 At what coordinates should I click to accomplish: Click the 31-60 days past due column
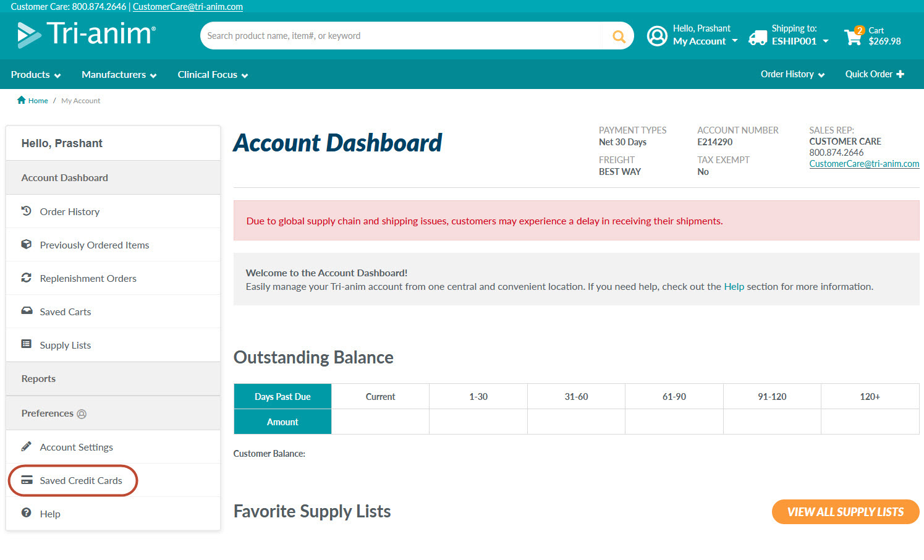576,397
